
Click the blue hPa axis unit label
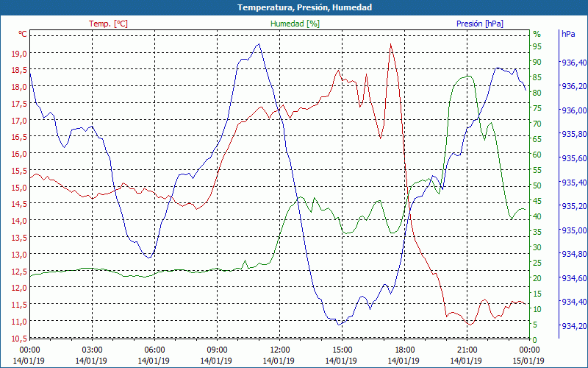(568, 34)
